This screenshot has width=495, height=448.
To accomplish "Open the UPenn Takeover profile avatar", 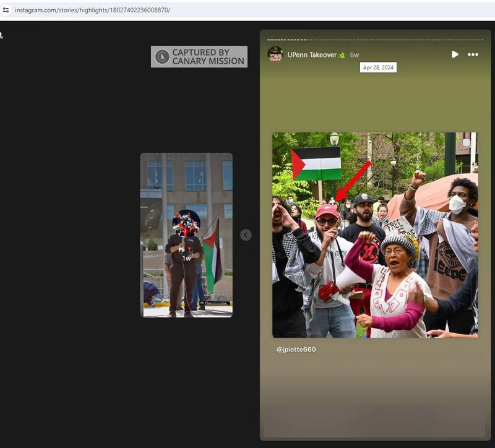I will [x=275, y=54].
